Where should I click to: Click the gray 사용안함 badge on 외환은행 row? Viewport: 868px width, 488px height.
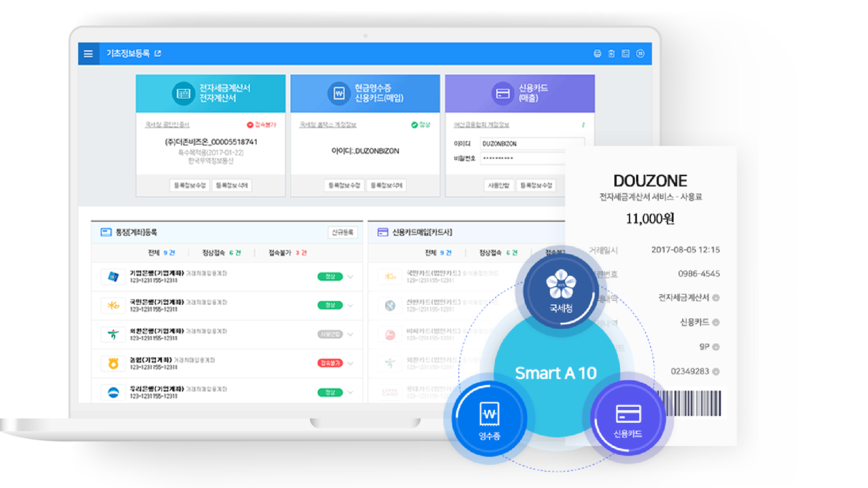pos(330,334)
